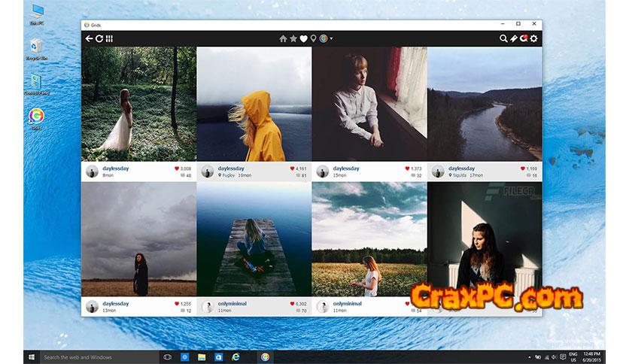Open the Sigulda location link
This screenshot has height=364, width=629.
pos(460,175)
